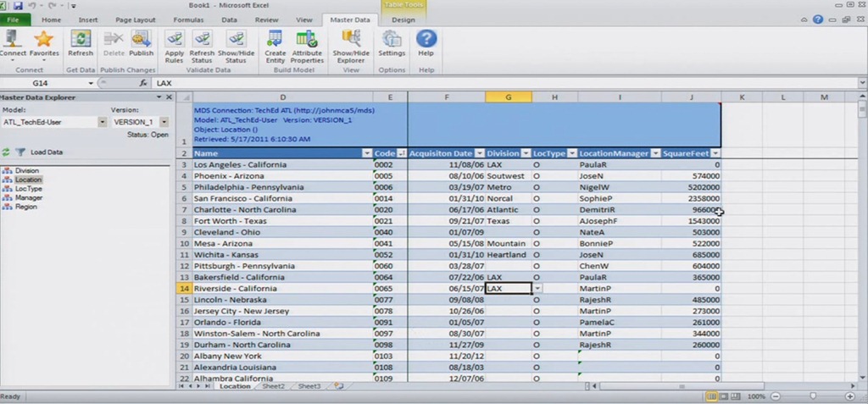
Task: Select row header 10
Action: point(184,244)
